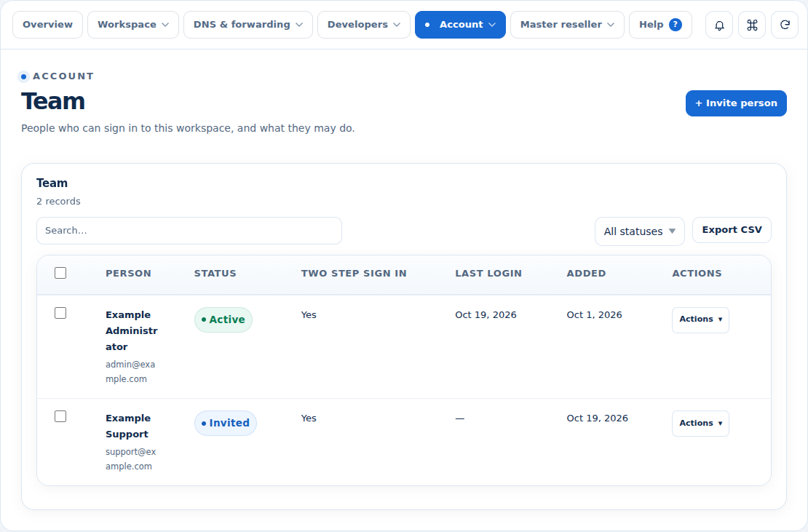Select the Example Administrator name
The width and height of the screenshot is (808, 532).
point(132,330)
